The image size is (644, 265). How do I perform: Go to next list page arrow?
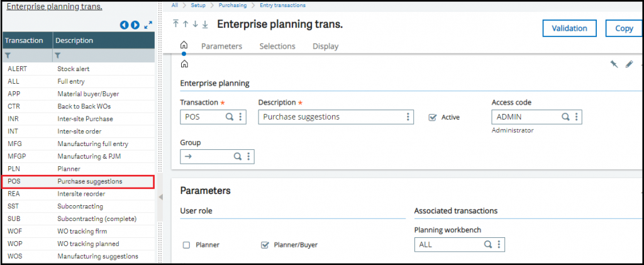click(x=135, y=25)
